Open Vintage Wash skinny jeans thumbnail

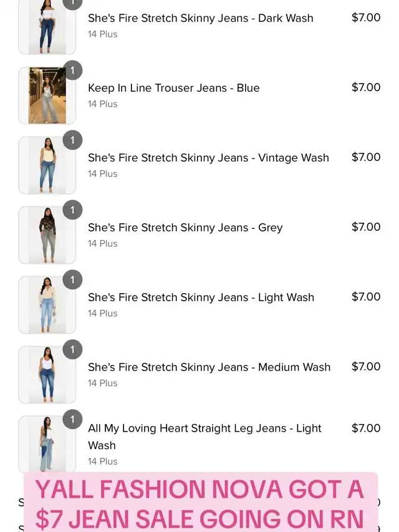pyautogui.click(x=47, y=165)
